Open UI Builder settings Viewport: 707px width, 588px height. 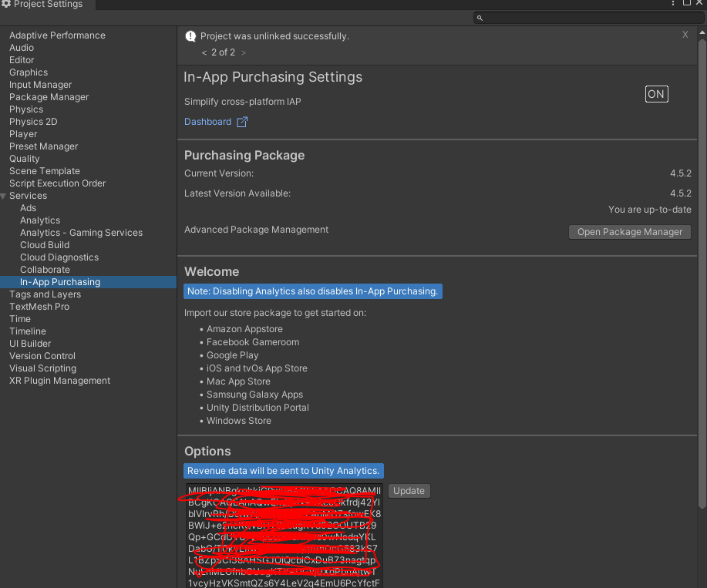[x=30, y=344]
